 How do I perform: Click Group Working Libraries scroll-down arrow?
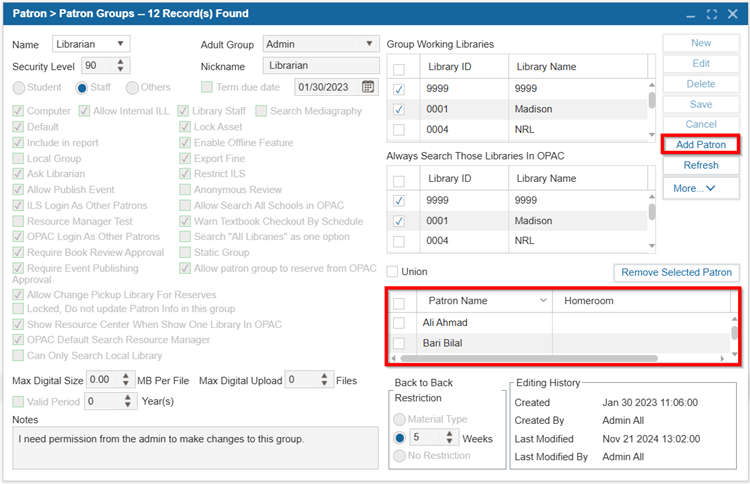[x=651, y=135]
